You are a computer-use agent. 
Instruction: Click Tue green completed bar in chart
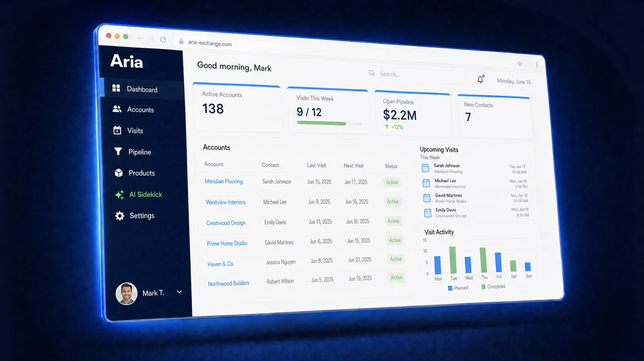pyautogui.click(x=453, y=260)
